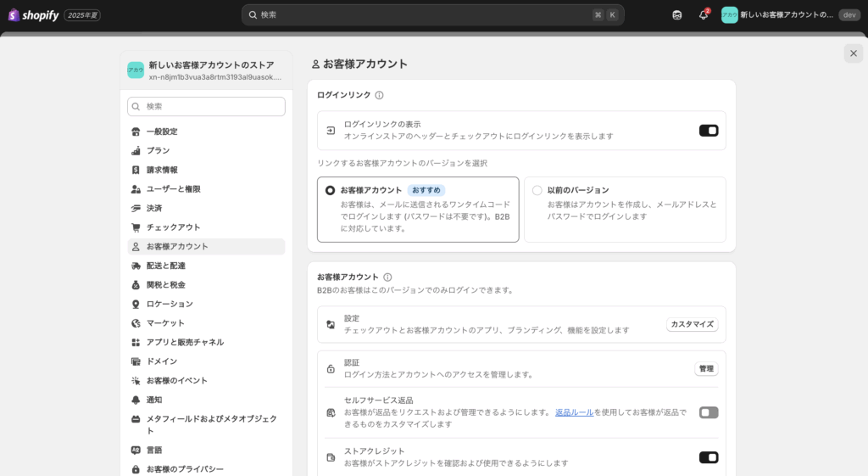Click the チェックアウト cart icon
The width and height of the screenshot is (868, 476).
[x=136, y=227]
